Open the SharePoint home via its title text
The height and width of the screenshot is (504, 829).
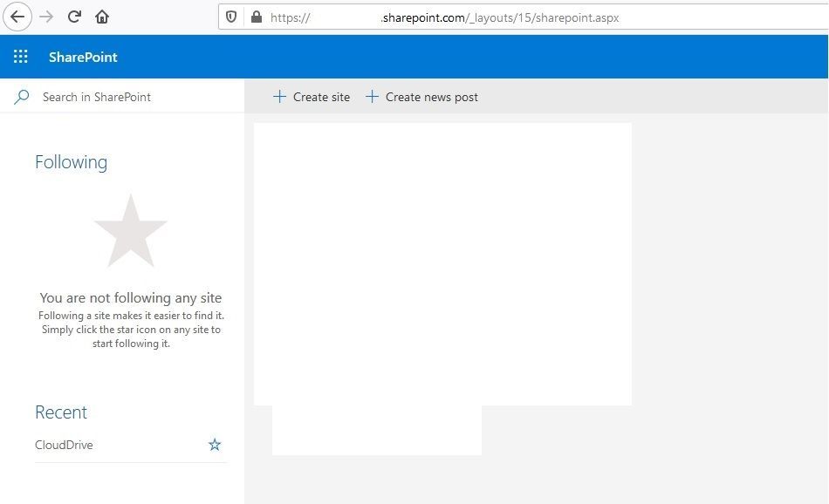[x=83, y=56]
